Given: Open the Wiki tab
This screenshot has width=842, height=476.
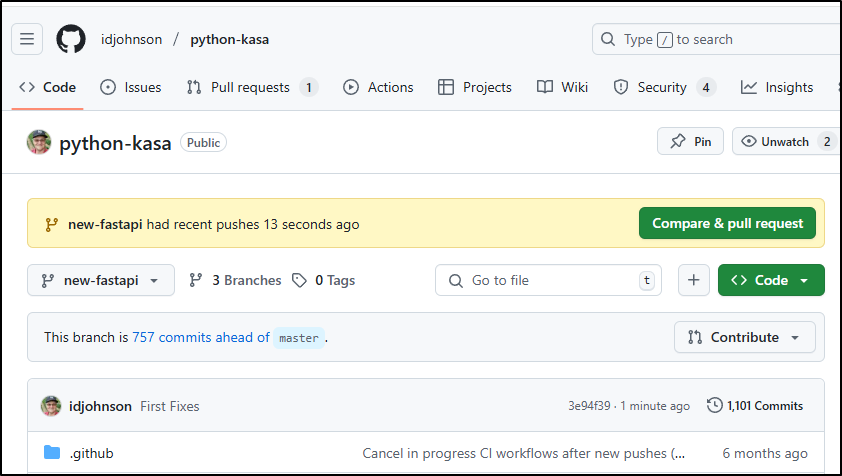Looking at the screenshot, I should click(562, 87).
